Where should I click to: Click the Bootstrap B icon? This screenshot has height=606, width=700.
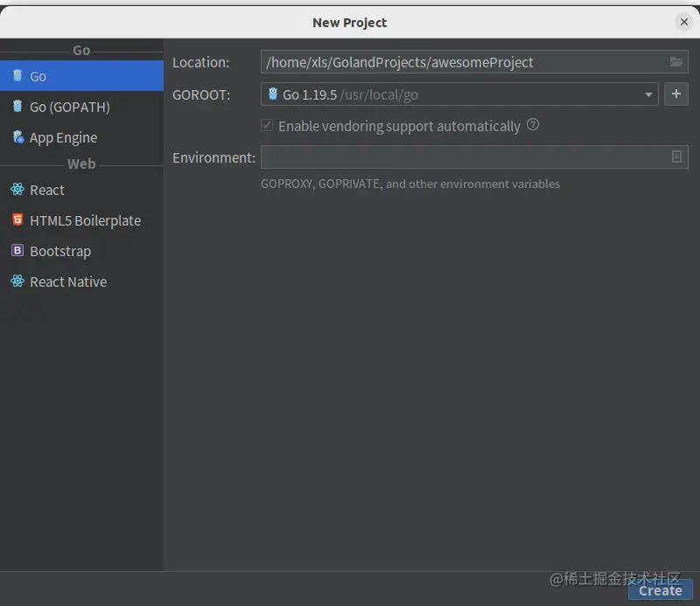point(17,250)
